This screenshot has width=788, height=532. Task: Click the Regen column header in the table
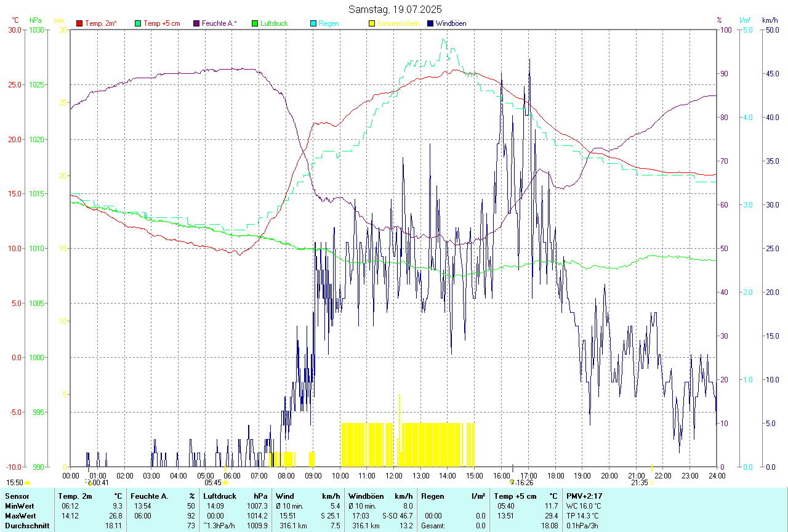432,496
